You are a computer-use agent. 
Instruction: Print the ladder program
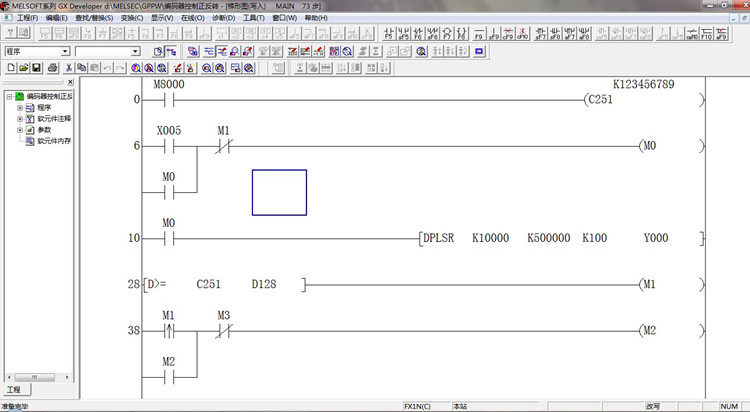[x=53, y=68]
